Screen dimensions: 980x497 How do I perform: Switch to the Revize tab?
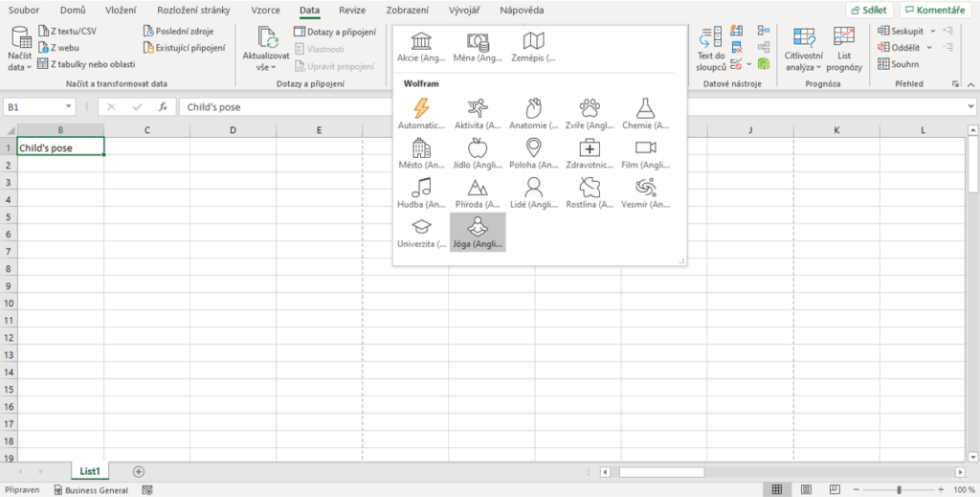pyautogui.click(x=352, y=10)
